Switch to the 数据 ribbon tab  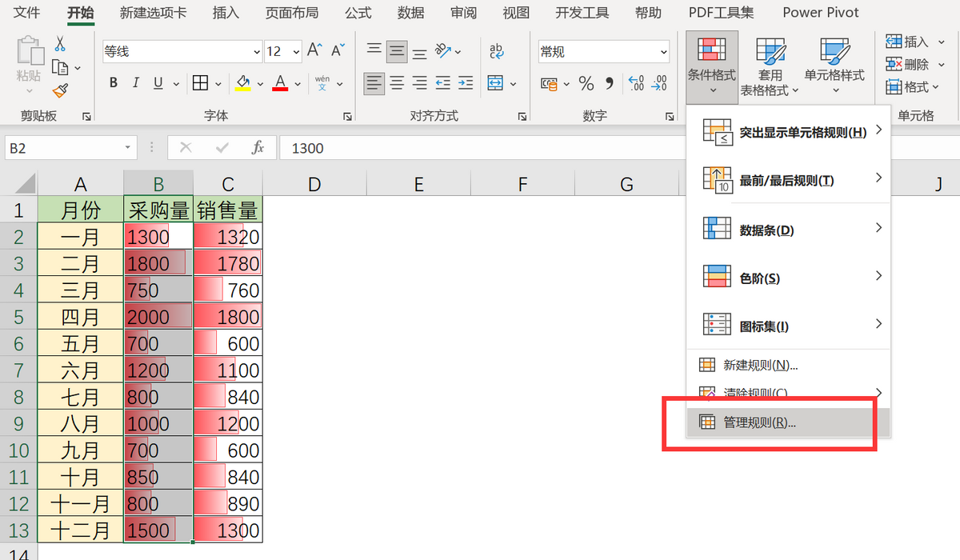coord(411,13)
